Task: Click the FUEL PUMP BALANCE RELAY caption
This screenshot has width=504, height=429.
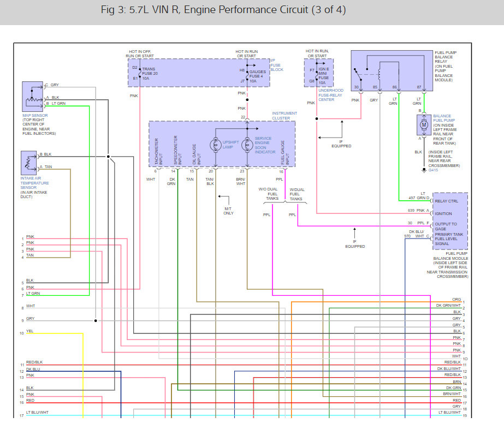Action: click(x=446, y=66)
